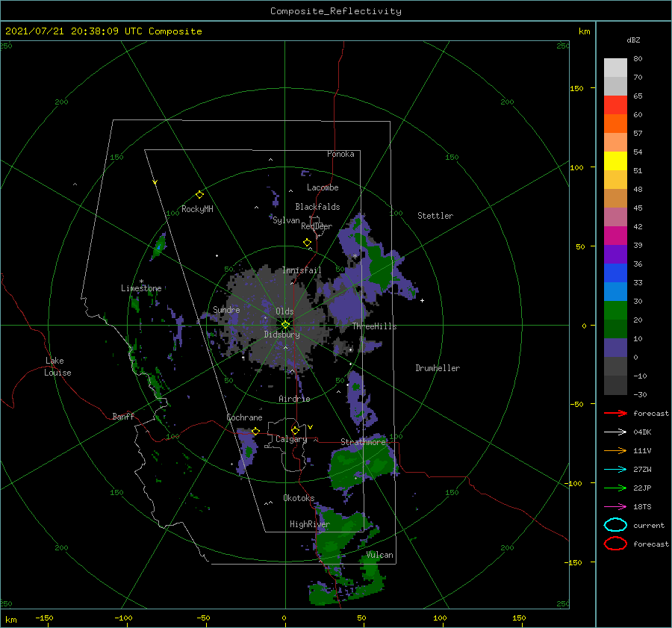
Task: Click the red forecast ellipse icon
Action: point(615,544)
